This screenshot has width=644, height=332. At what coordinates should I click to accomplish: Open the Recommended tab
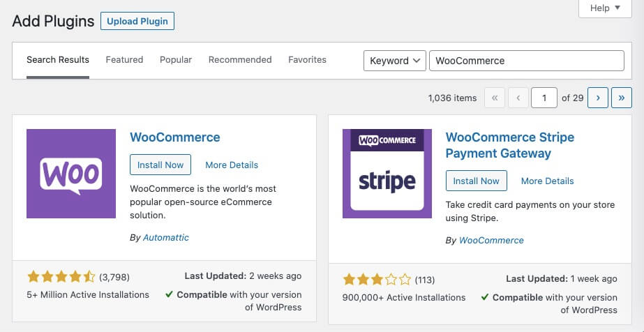click(240, 60)
